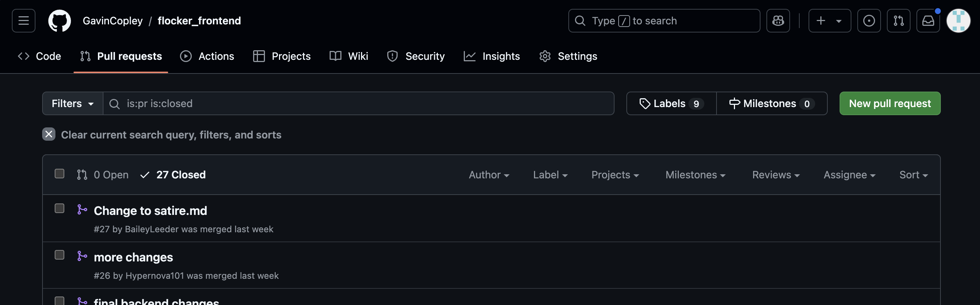980x305 pixels.
Task: Open the repository Projects tab
Action: 282,56
